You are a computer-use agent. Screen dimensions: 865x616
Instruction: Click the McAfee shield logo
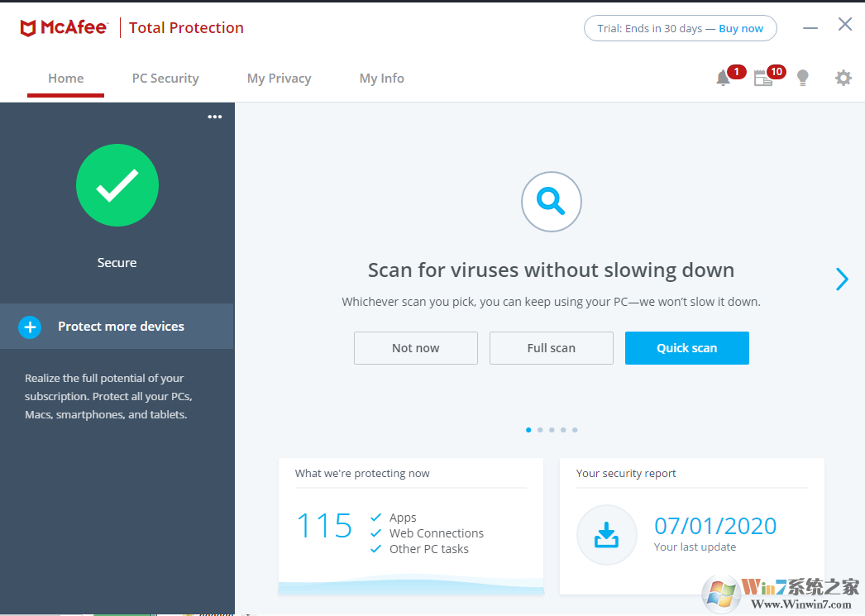tap(28, 28)
